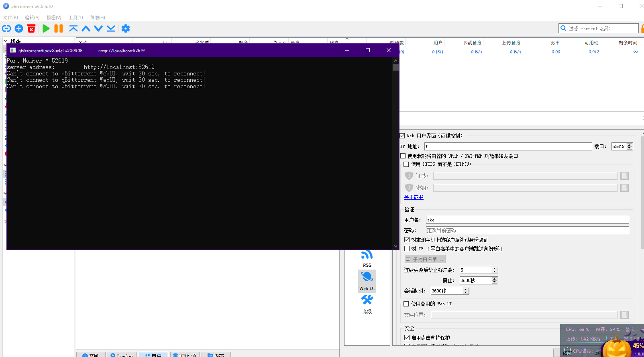This screenshot has width=644, height=357.
Task: Increase the 禁止 3600秒 ban duration
Action: pos(495,279)
